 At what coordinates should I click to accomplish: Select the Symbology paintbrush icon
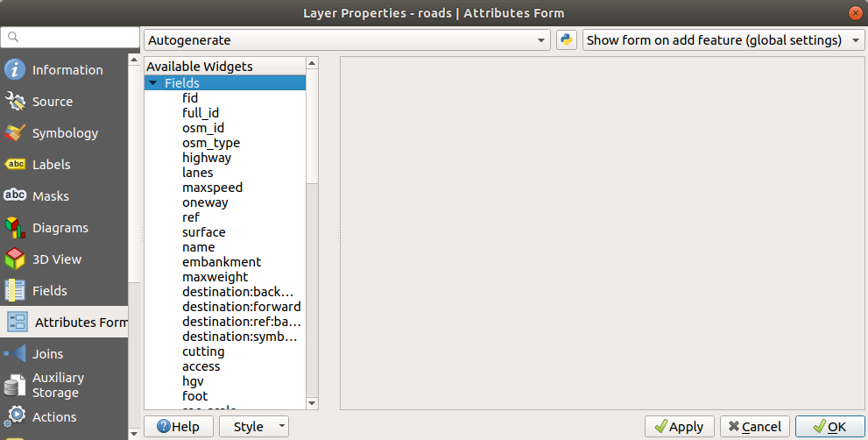pyautogui.click(x=15, y=133)
